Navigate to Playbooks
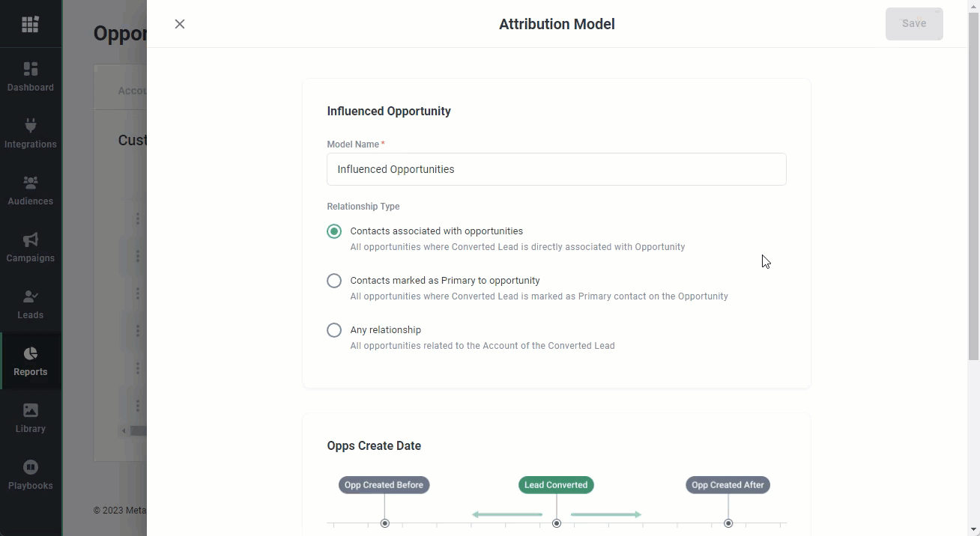Image resolution: width=980 pixels, height=536 pixels. (x=30, y=475)
